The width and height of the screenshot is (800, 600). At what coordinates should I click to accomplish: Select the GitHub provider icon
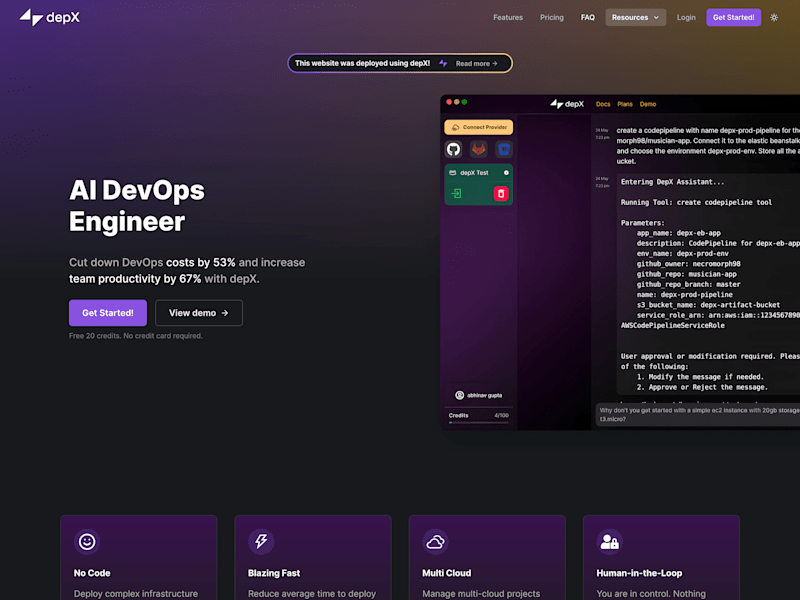click(x=454, y=149)
